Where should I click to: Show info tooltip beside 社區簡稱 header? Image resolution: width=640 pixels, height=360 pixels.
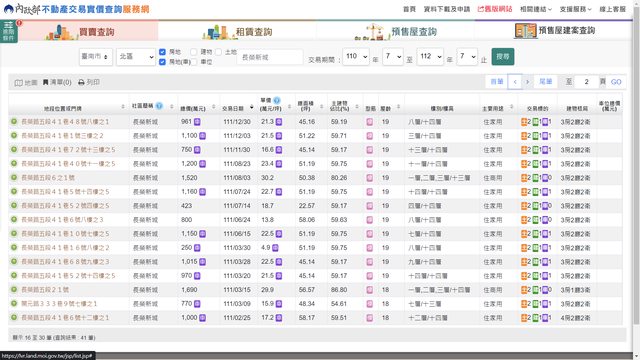coord(159,106)
